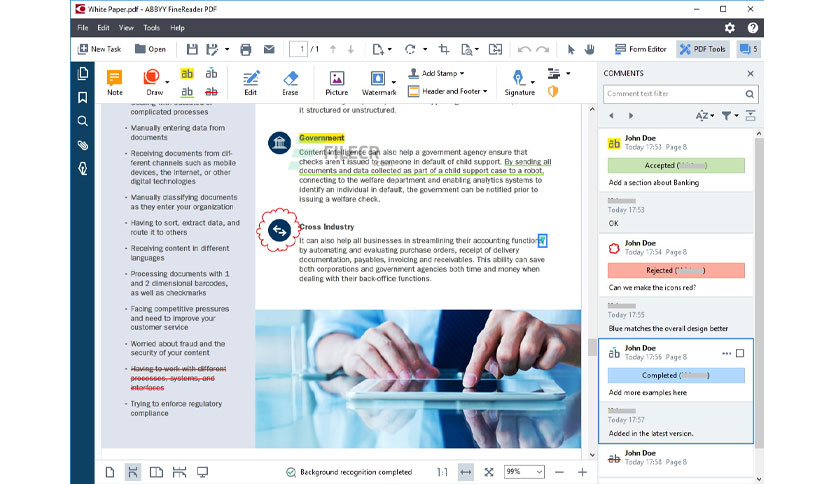836x484 pixels.
Task: Send the document by email
Action: coord(269,49)
